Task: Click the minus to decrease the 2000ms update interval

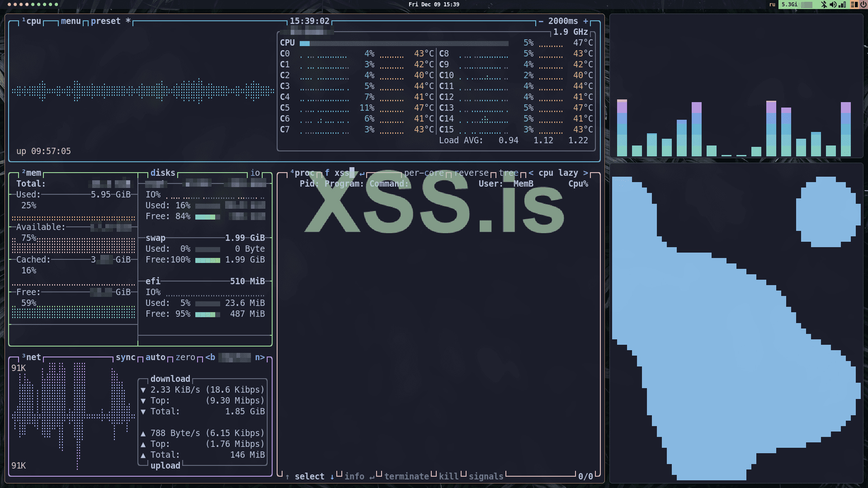Action: point(541,21)
